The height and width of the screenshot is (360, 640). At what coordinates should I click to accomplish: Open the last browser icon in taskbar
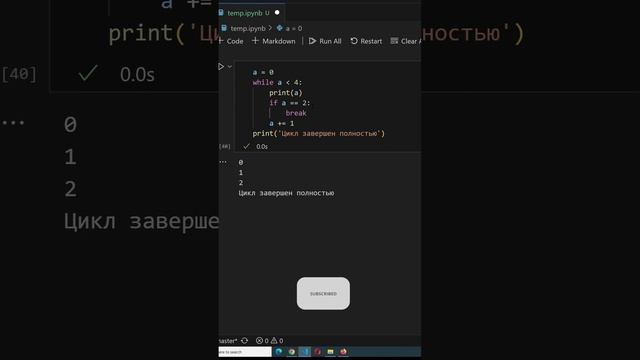343,351
